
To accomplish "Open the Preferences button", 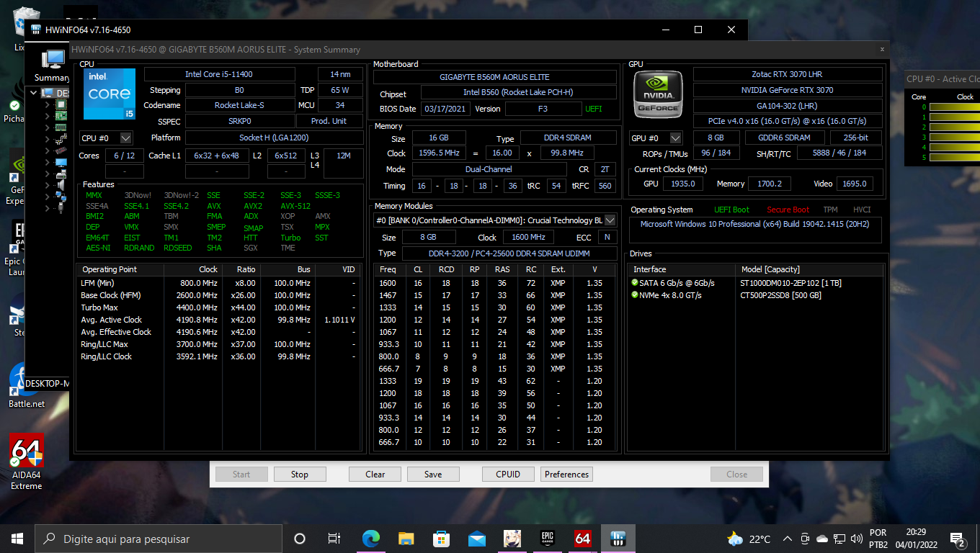I will (x=566, y=475).
